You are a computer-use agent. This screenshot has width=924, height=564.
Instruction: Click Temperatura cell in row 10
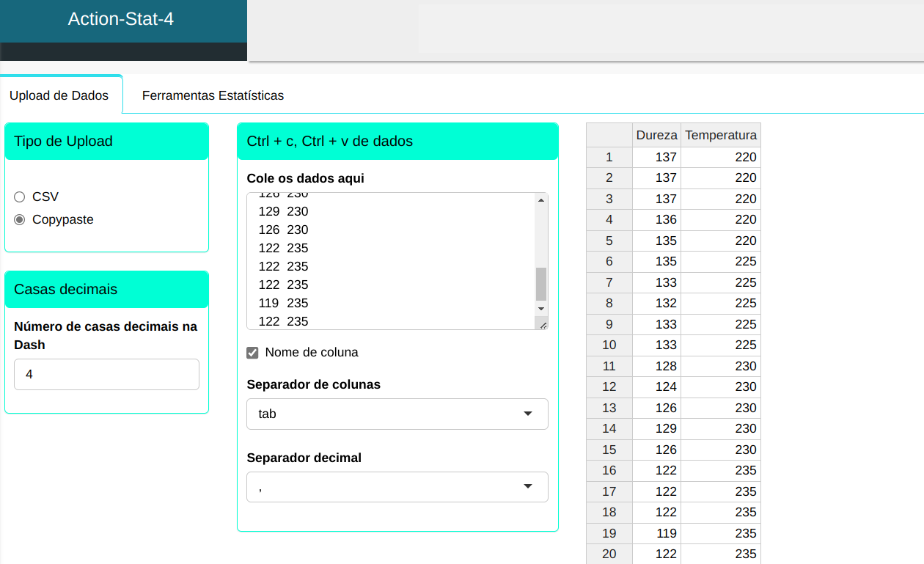720,345
